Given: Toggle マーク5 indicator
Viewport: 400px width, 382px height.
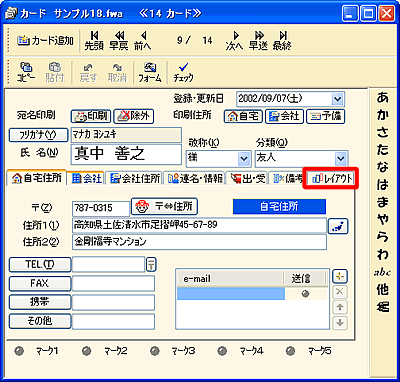Looking at the screenshot, I should (x=291, y=351).
